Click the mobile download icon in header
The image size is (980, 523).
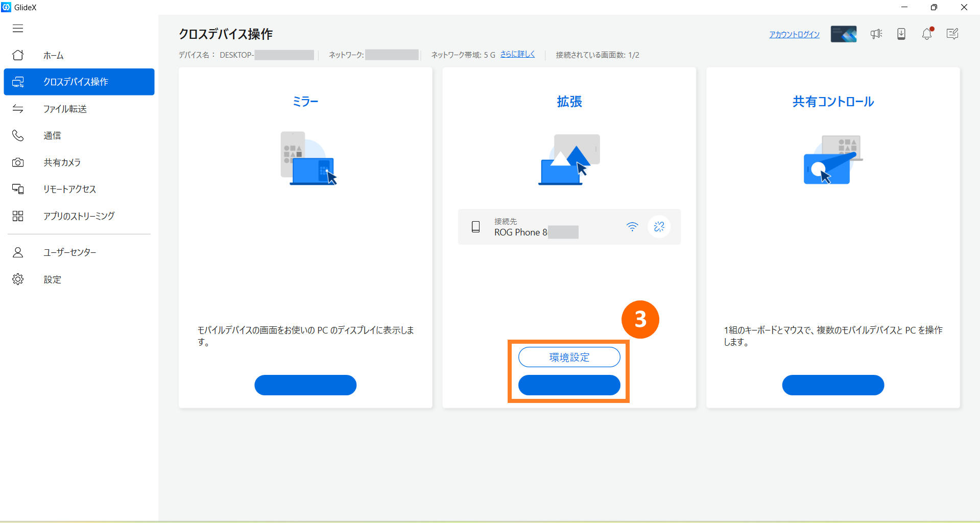coord(901,34)
